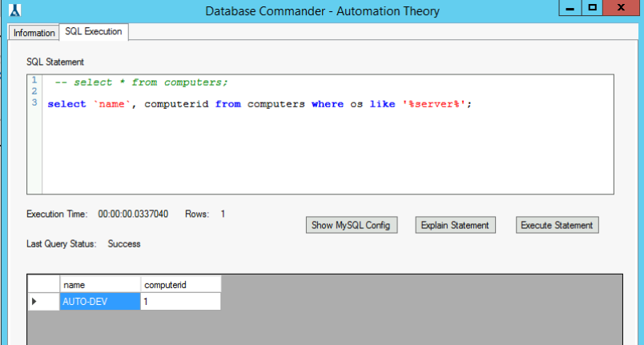
Task: Open the SQL Execution tab
Action: 94,32
